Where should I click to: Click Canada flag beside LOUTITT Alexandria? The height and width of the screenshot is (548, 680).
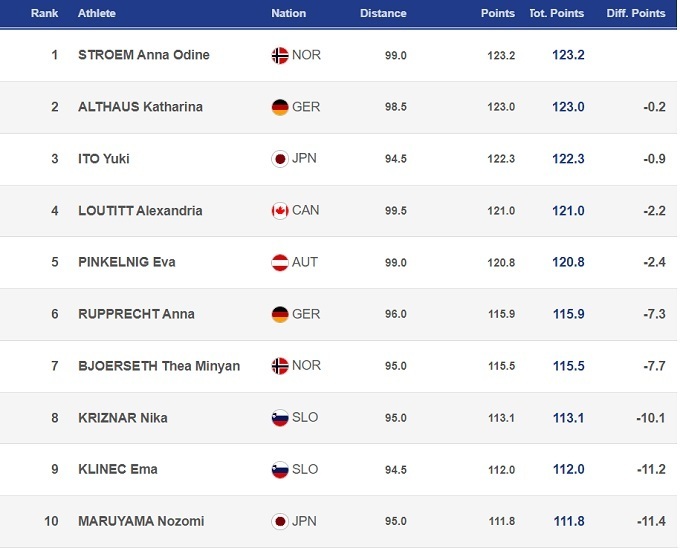point(280,211)
